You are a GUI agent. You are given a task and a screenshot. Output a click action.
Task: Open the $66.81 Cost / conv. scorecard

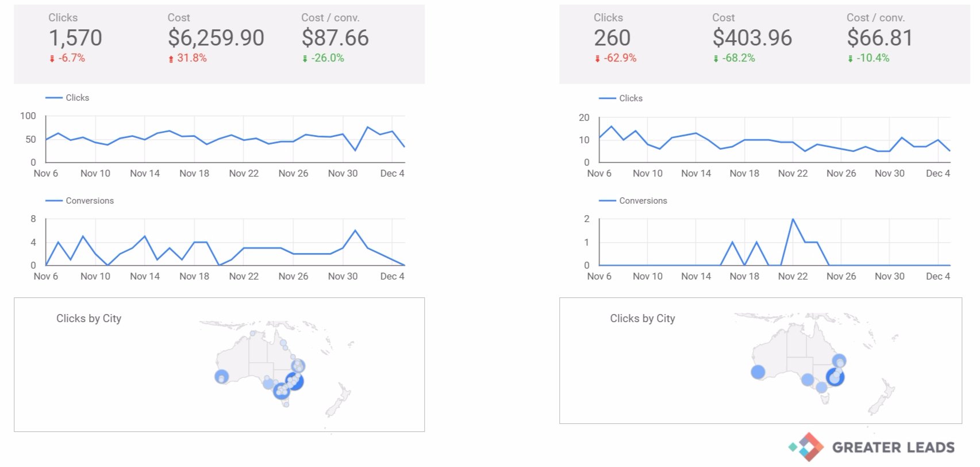[x=880, y=38]
